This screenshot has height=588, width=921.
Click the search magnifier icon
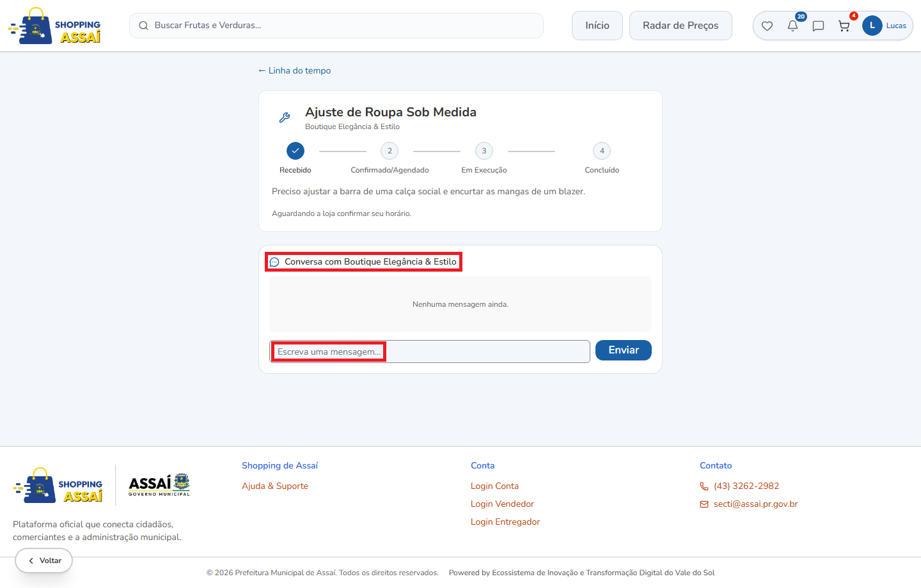143,26
